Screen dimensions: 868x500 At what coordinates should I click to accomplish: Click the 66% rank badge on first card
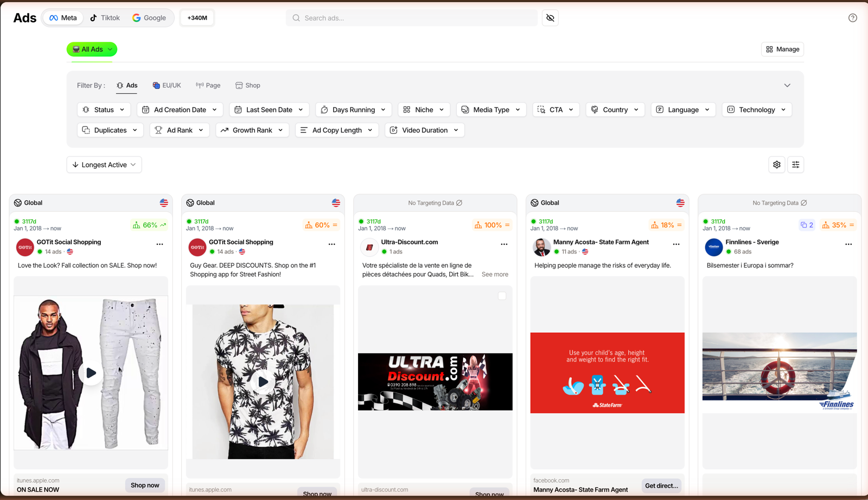pos(149,225)
